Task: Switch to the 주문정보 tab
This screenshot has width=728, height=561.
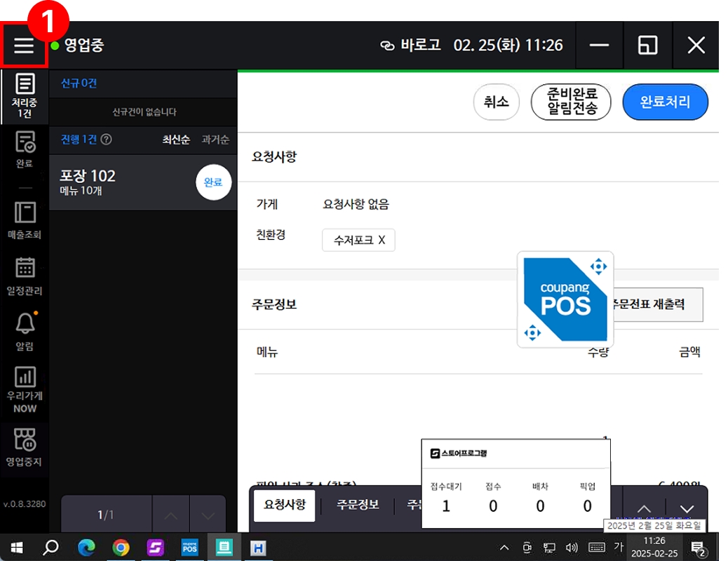Action: click(358, 505)
